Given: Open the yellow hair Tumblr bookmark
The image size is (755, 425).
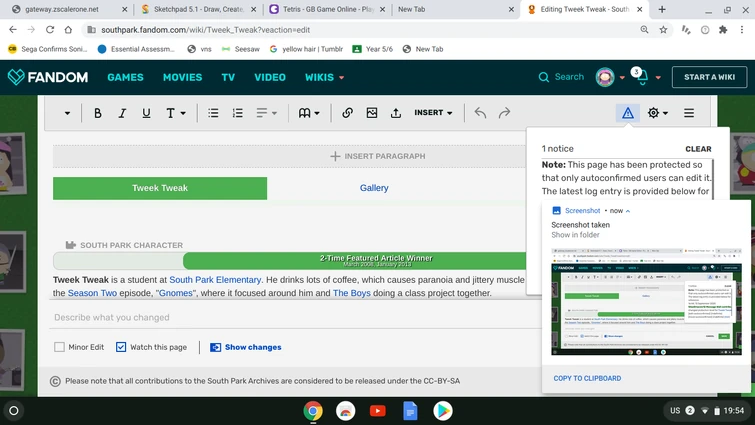Looking at the screenshot, I should pos(306,49).
